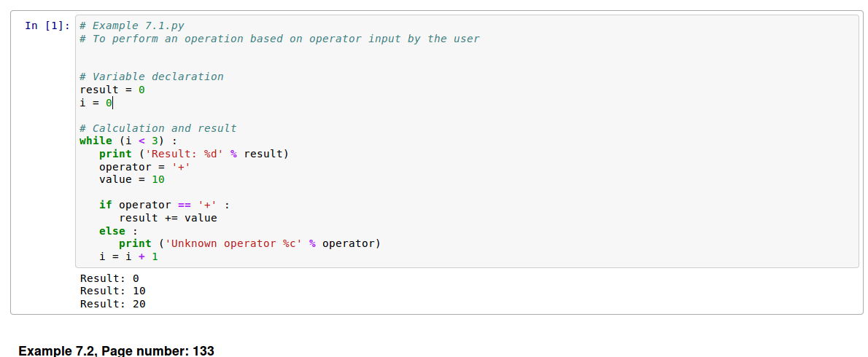Screen dimensions: 868x357
Task: Place cursor on the 'result = 0' code line
Action: pyautogui.click(x=112, y=90)
